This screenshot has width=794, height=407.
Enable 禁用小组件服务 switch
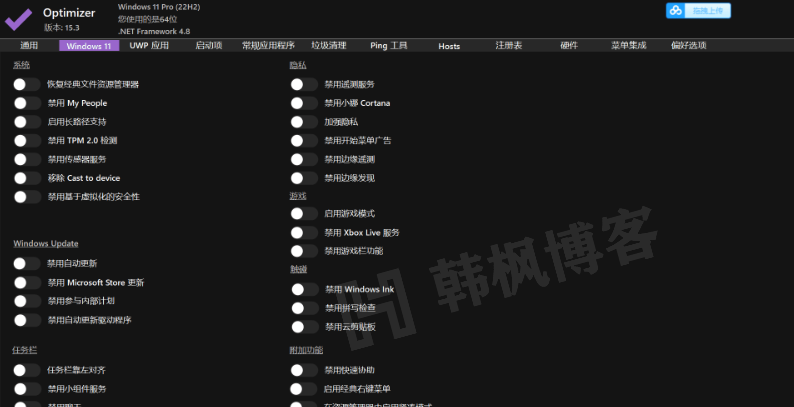click(x=27, y=389)
